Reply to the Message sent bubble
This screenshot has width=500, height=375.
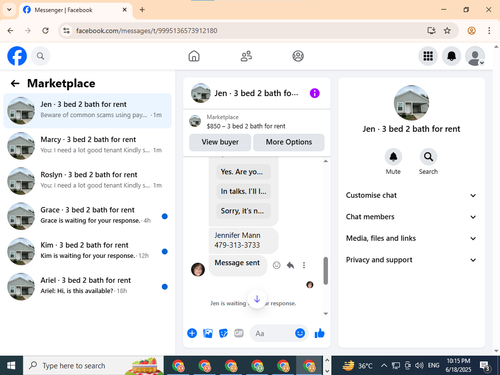tap(290, 265)
